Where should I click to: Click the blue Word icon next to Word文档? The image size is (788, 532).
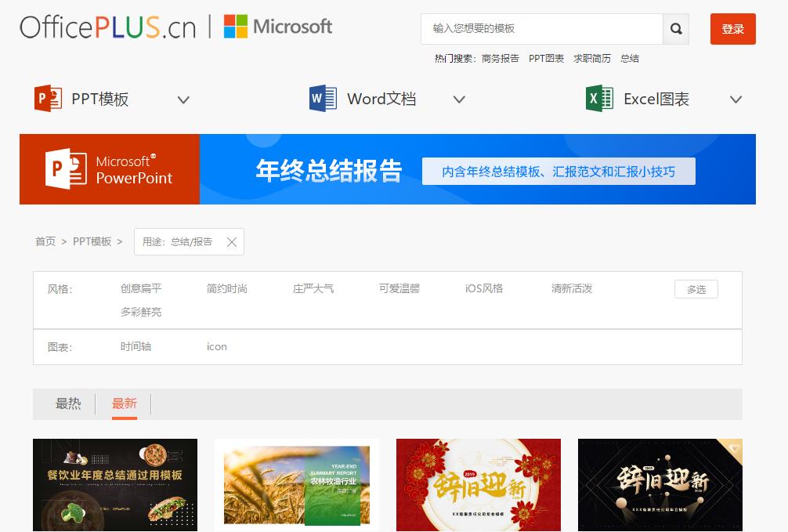[x=322, y=99]
